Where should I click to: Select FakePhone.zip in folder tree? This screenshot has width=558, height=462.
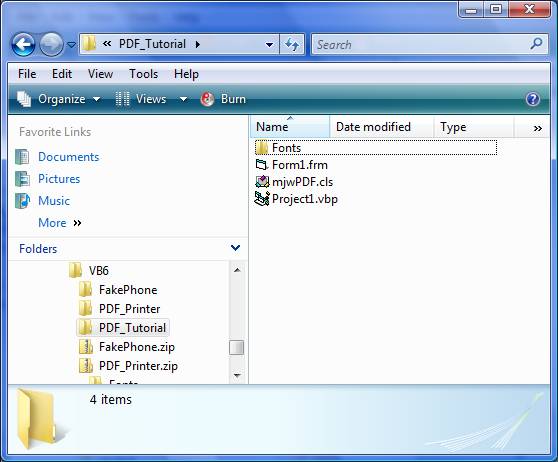click(x=137, y=347)
